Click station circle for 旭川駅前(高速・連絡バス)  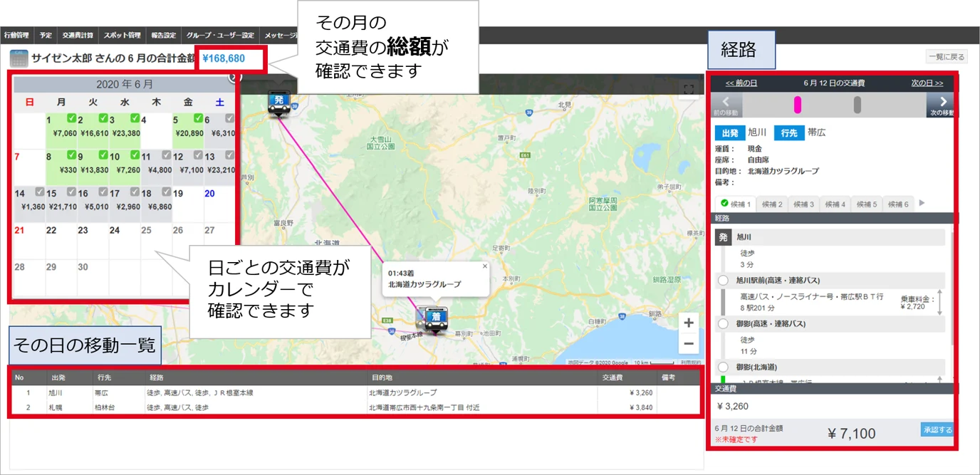click(x=723, y=281)
